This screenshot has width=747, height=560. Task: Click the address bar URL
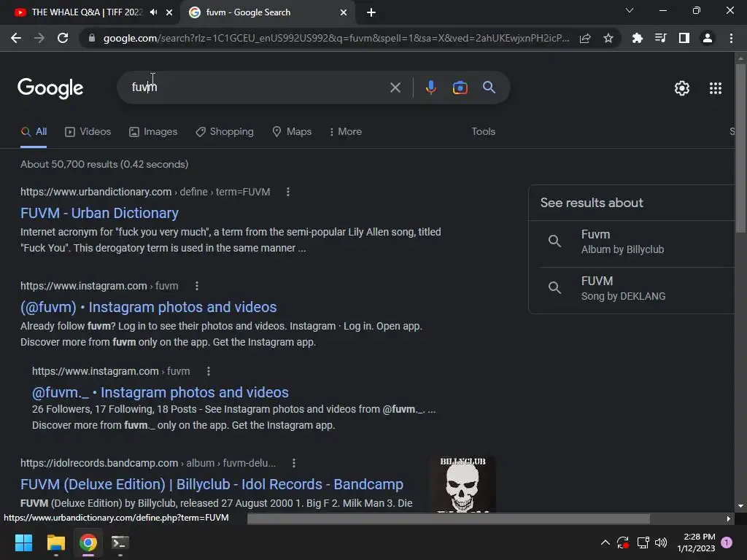[x=336, y=38]
